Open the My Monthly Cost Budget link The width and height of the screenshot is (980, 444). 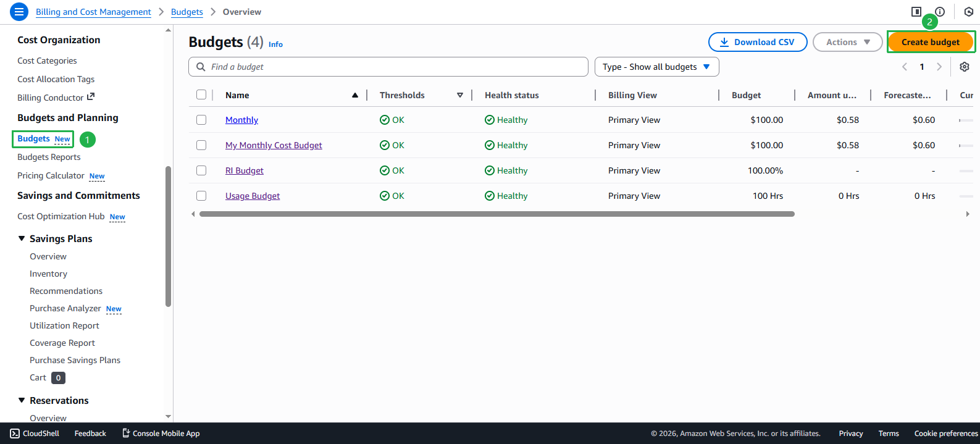tap(274, 145)
